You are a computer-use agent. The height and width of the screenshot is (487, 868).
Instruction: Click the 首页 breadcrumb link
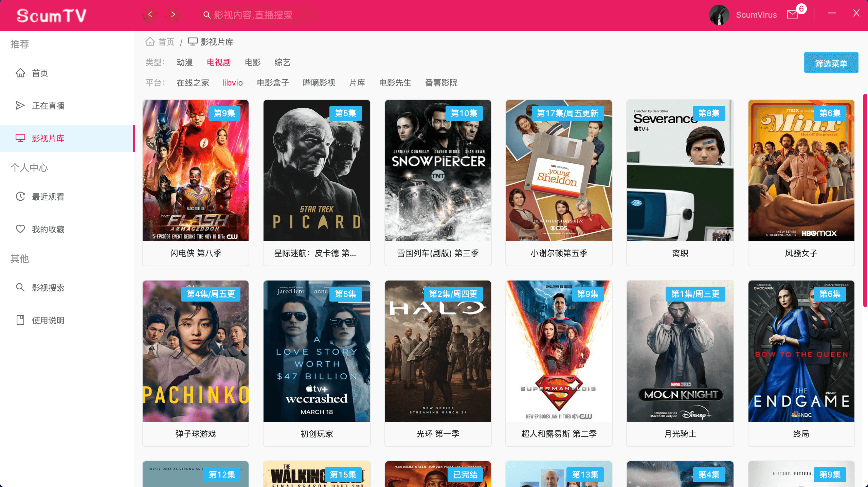point(166,42)
